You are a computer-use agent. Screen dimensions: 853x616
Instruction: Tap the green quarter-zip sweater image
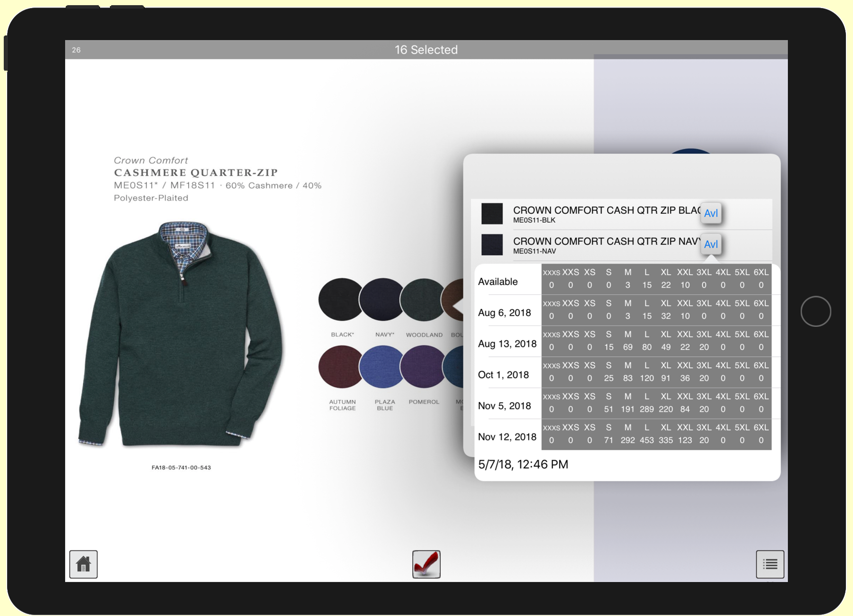tap(181, 335)
